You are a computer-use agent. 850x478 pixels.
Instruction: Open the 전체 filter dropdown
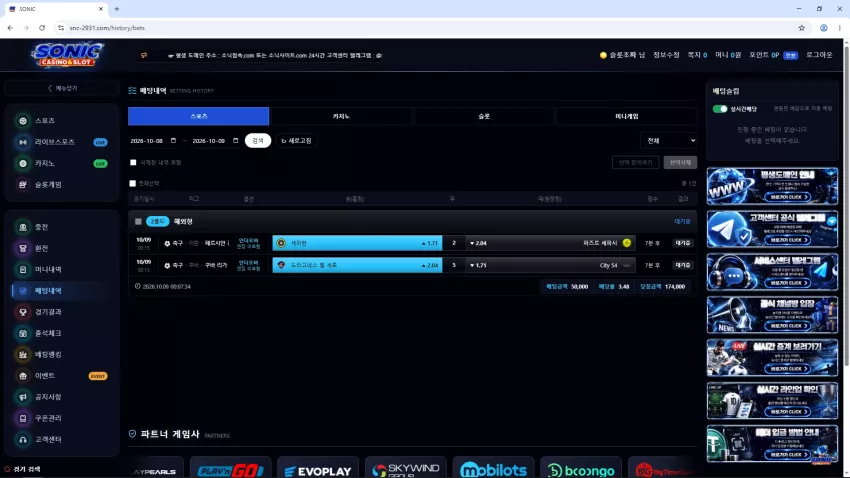(669, 140)
